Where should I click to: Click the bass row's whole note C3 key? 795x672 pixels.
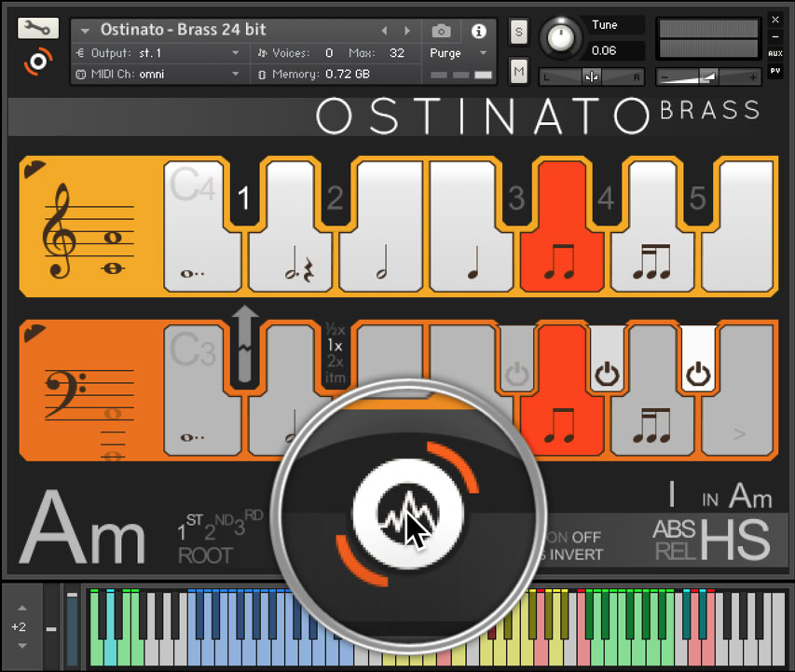point(202,391)
